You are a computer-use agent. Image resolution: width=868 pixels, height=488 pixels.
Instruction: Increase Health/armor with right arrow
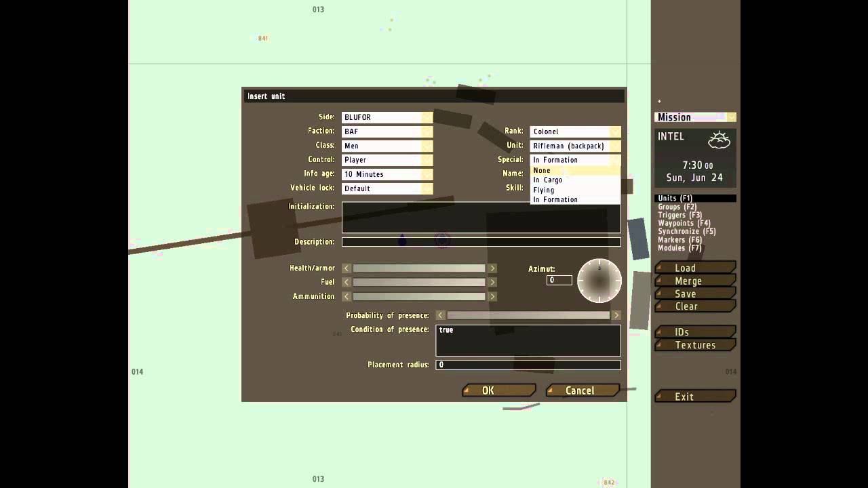492,268
